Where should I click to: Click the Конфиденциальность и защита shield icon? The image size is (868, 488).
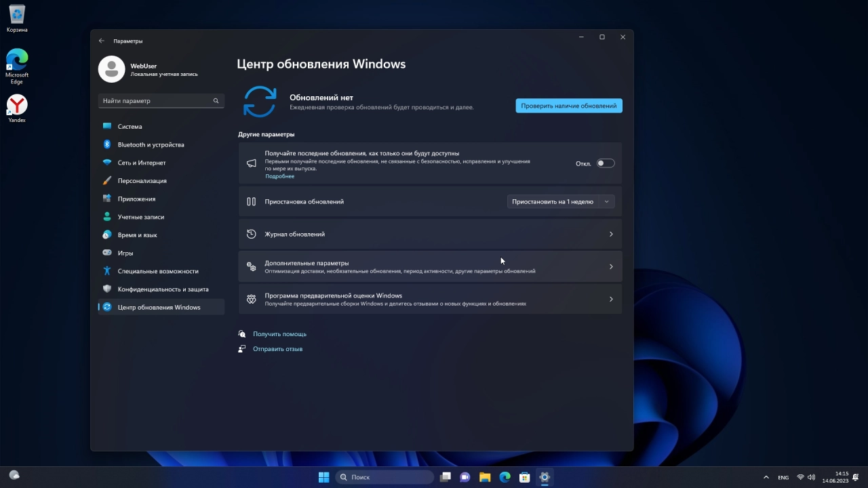pos(107,289)
